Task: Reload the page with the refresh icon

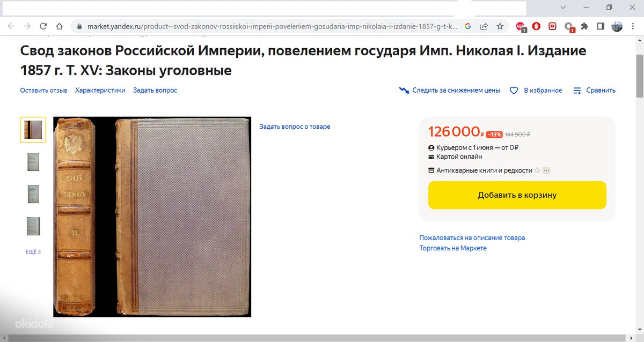Action: 43,26
